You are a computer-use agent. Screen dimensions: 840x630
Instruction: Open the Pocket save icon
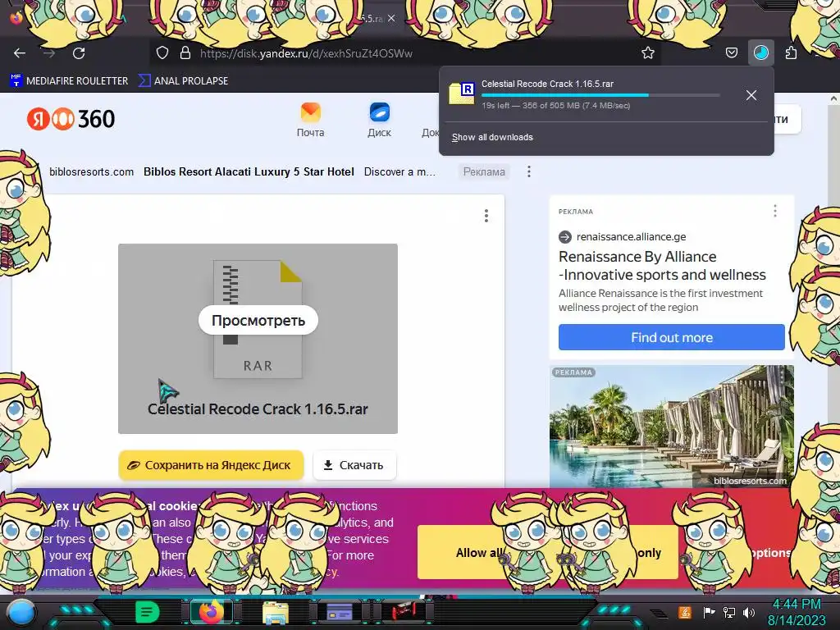click(x=731, y=53)
